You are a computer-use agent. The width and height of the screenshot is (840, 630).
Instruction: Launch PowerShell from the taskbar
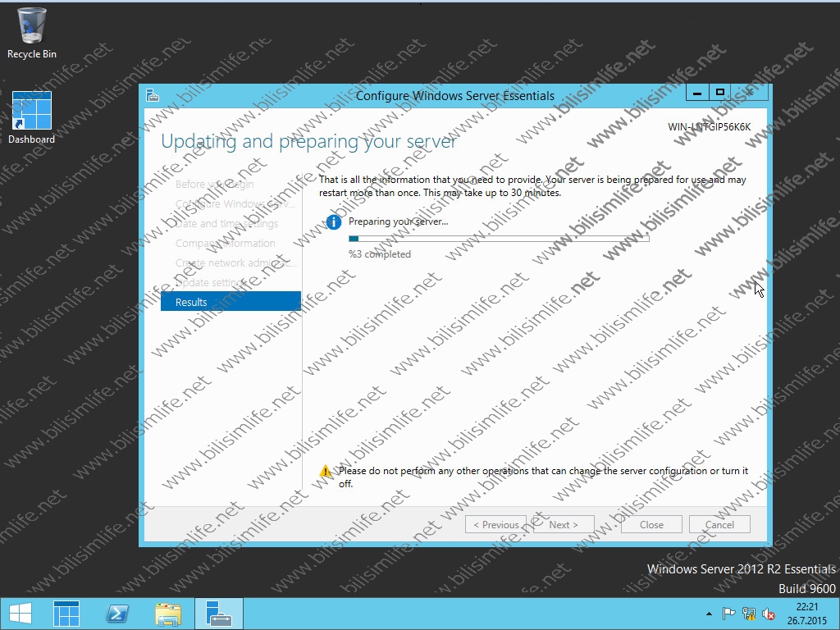(x=117, y=614)
